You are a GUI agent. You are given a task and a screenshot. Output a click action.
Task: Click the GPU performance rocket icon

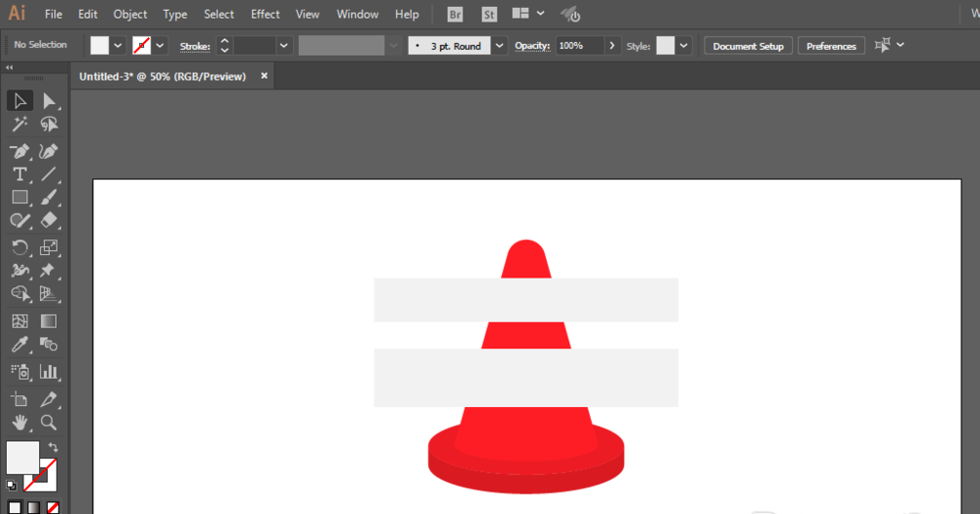click(570, 15)
